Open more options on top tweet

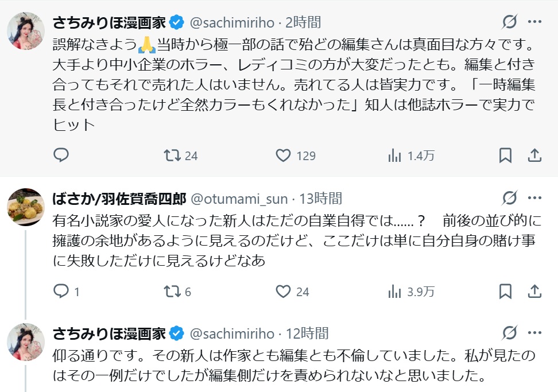click(534, 22)
